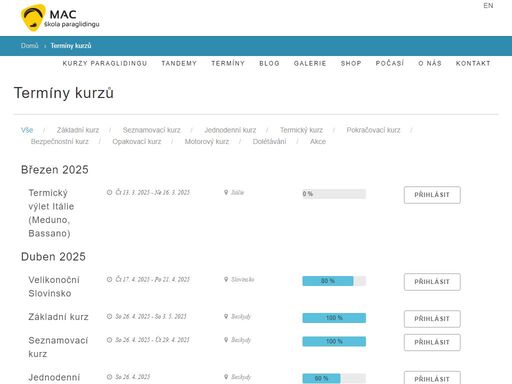Filter by Základní kurz category

coord(78,130)
